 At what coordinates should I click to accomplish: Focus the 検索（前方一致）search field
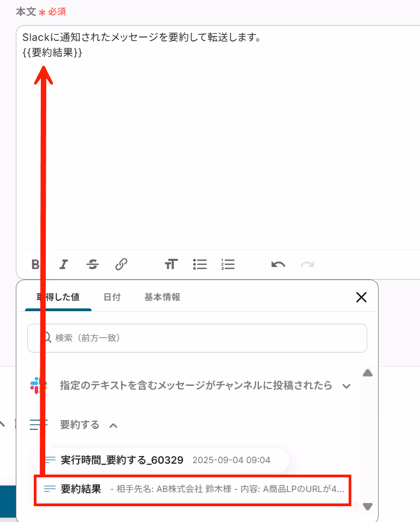197,338
